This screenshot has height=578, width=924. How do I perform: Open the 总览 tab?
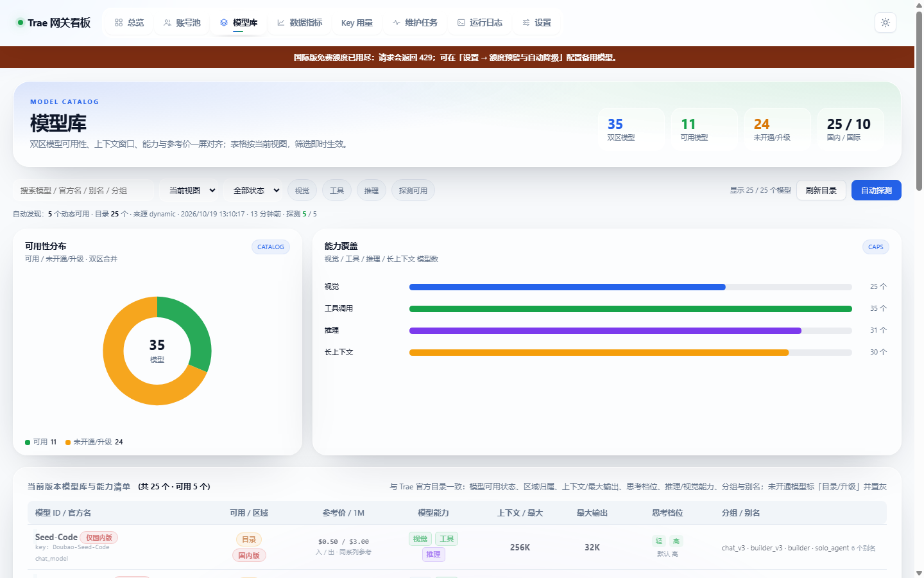[x=129, y=22]
